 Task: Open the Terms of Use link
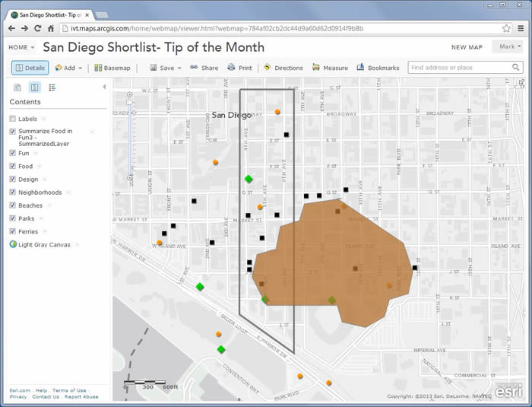(69, 390)
